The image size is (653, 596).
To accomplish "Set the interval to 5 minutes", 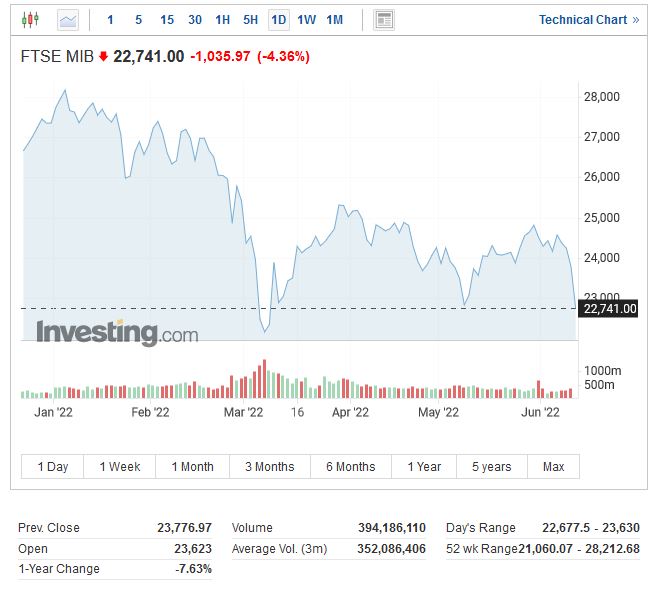I will click(x=139, y=19).
